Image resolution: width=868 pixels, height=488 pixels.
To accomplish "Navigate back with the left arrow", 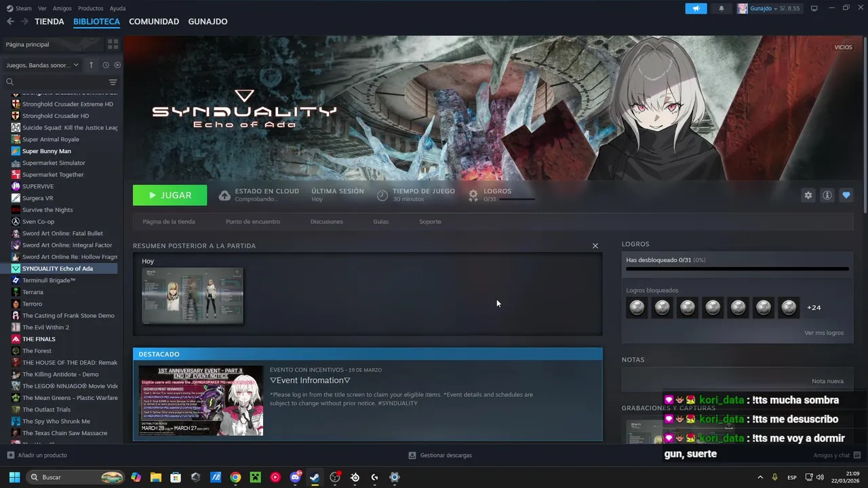I will pyautogui.click(x=10, y=22).
